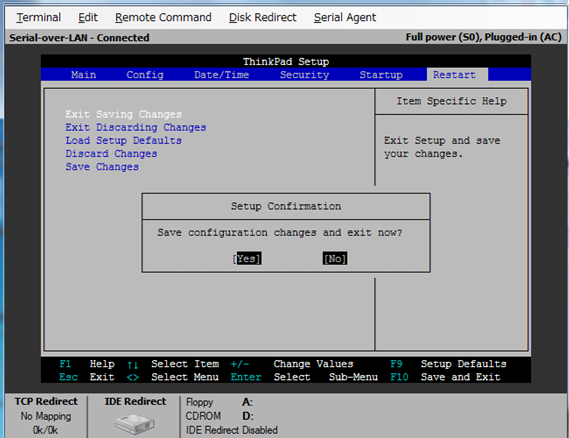Screen dimensions: 569x438
Task: Click the F1 Help key hint
Action: click(87, 364)
